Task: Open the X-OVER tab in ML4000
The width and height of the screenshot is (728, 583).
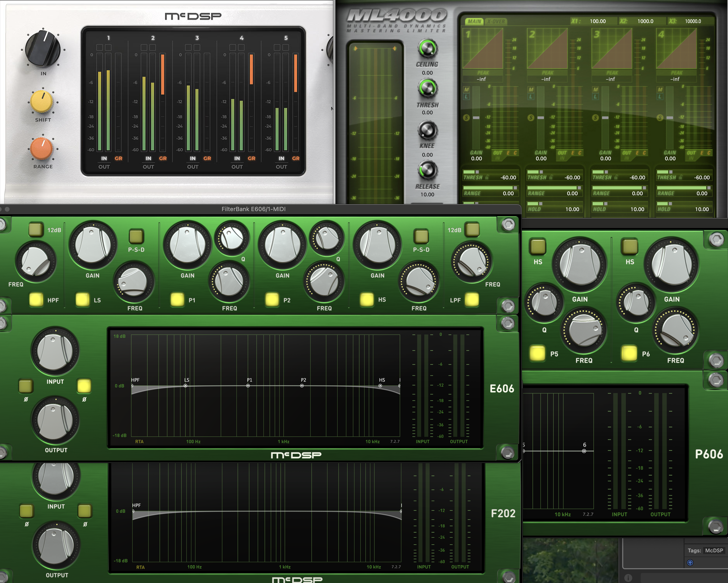Action: 496,21
